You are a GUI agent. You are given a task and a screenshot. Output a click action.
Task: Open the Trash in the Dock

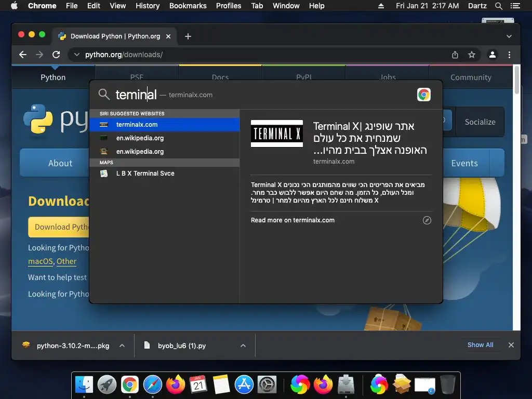[x=447, y=385]
